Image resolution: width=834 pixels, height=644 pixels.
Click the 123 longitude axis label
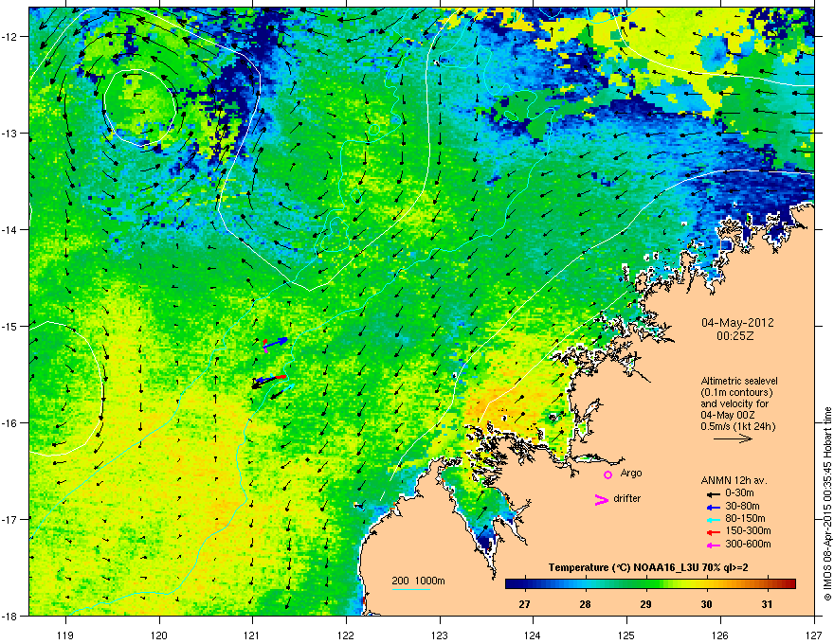[440, 635]
